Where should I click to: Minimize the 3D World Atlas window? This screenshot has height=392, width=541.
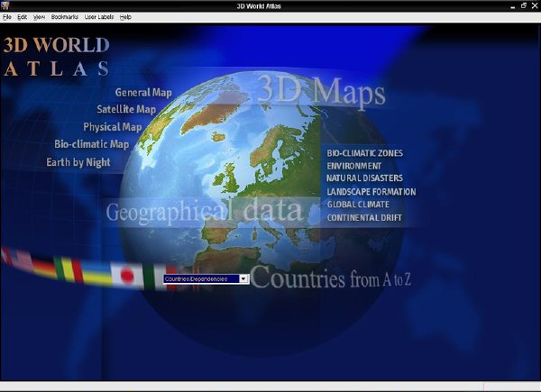point(513,6)
